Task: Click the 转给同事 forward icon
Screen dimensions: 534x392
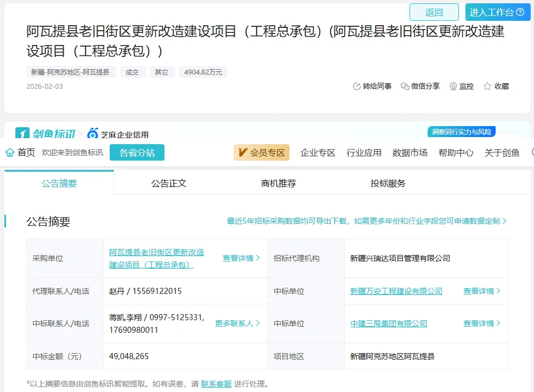Action: pyautogui.click(x=357, y=86)
